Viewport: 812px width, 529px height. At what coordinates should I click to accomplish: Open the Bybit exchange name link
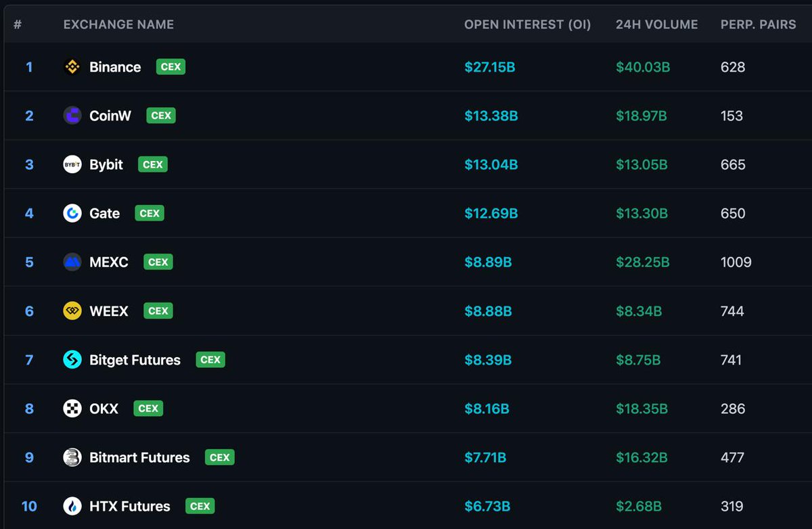106,164
